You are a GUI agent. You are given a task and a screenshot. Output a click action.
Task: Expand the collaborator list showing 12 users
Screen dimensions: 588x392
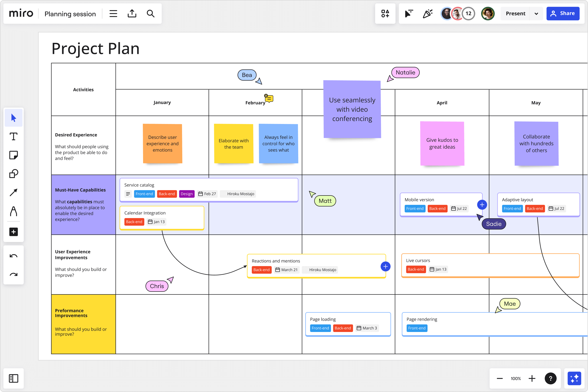pos(468,13)
